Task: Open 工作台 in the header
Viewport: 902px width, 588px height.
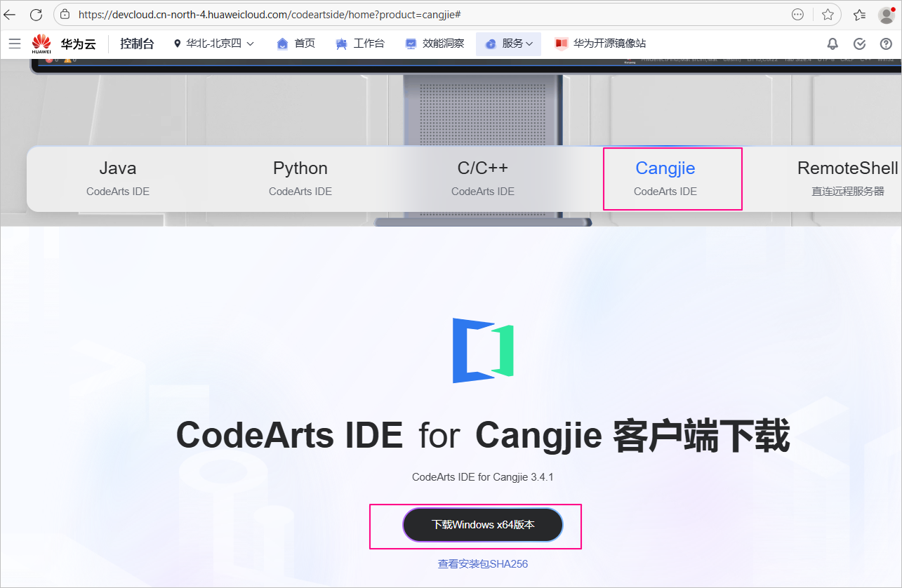Action: 360,44
